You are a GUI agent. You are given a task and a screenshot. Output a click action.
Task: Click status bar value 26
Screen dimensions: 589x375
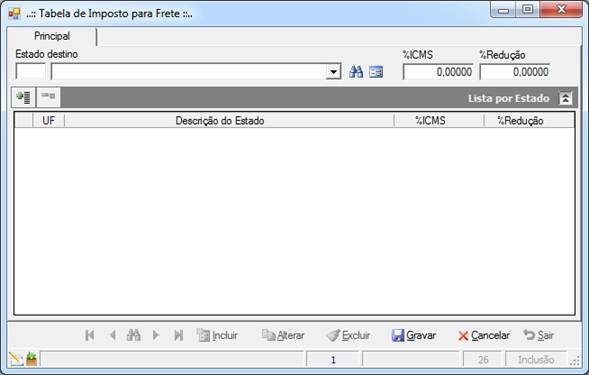pos(483,360)
